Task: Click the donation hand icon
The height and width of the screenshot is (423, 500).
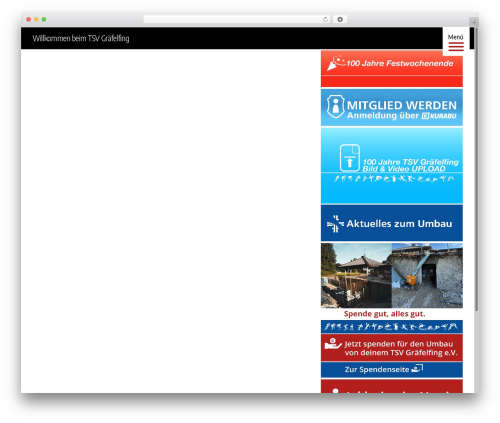Action: pos(333,343)
